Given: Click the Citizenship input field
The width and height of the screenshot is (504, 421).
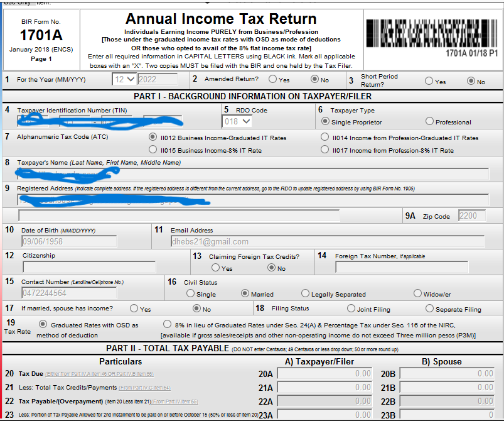Looking at the screenshot, I should (89, 267).
